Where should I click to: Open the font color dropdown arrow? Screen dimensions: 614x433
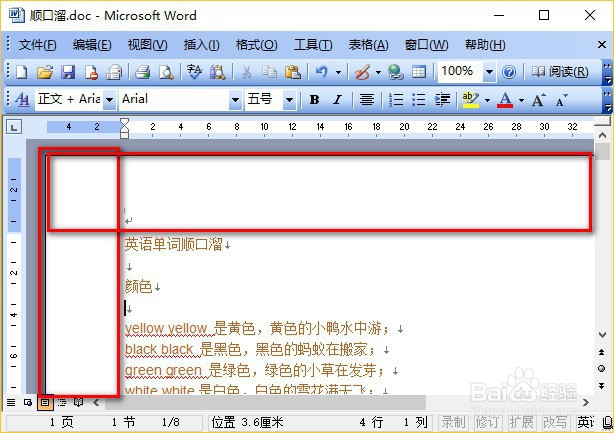(x=521, y=100)
